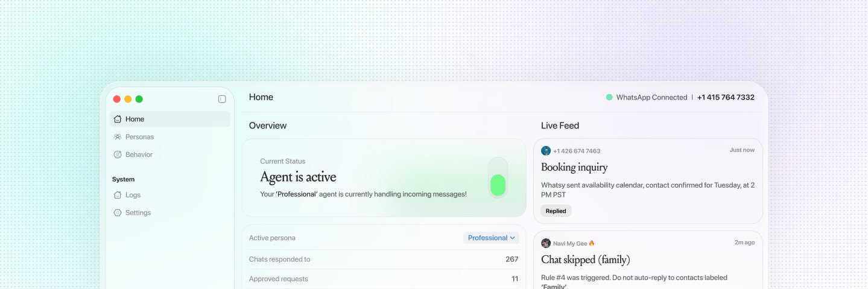Click the WhatsApp Connected label

pyautogui.click(x=651, y=97)
